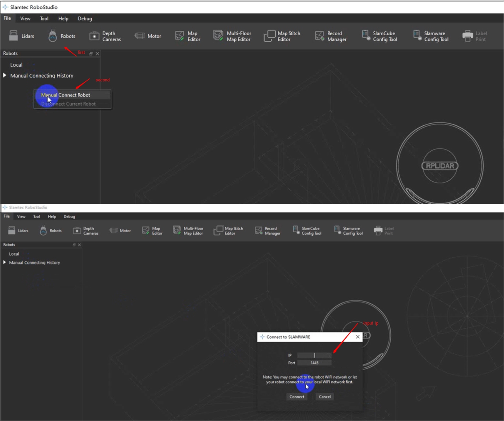The height and width of the screenshot is (421, 504).
Task: Open Lidars tool in lower window toolbar
Action: [x=18, y=230]
